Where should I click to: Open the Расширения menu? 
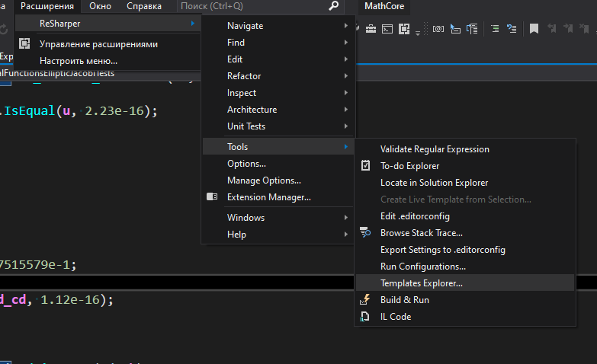47,6
